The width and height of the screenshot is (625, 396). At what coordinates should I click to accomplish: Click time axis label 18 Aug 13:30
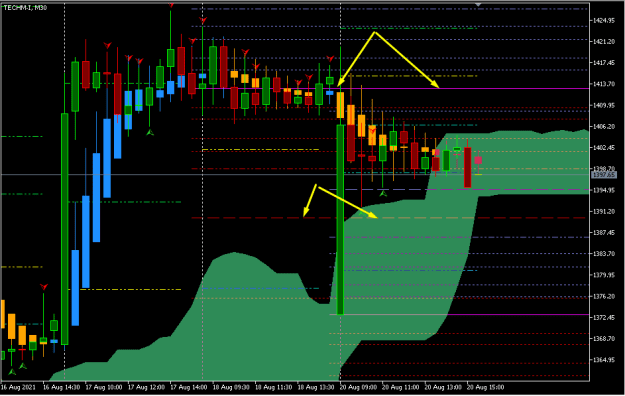(316, 387)
